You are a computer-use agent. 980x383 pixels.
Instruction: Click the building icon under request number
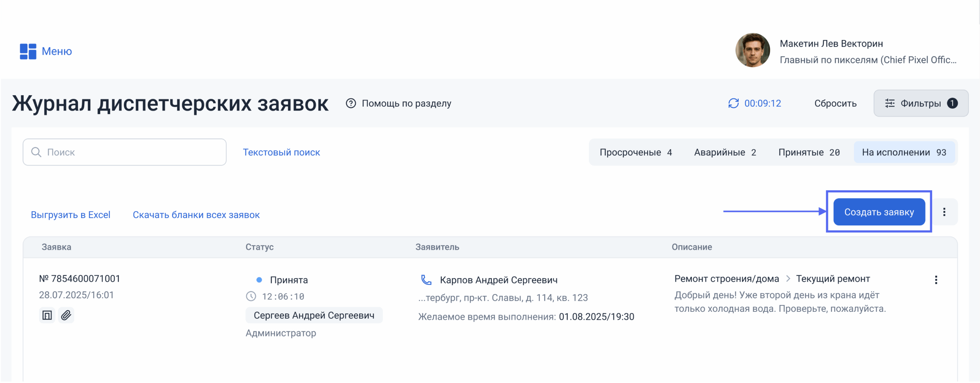tap(47, 315)
